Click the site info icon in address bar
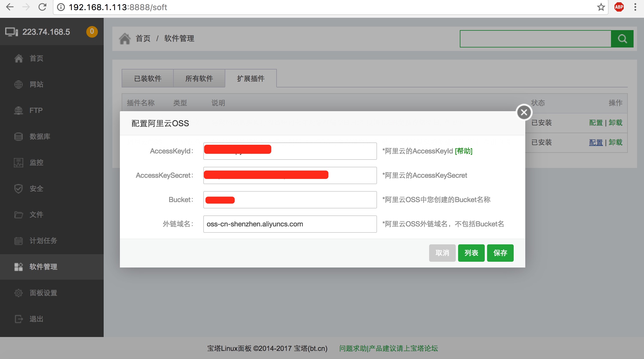644x359 pixels. tap(61, 7)
